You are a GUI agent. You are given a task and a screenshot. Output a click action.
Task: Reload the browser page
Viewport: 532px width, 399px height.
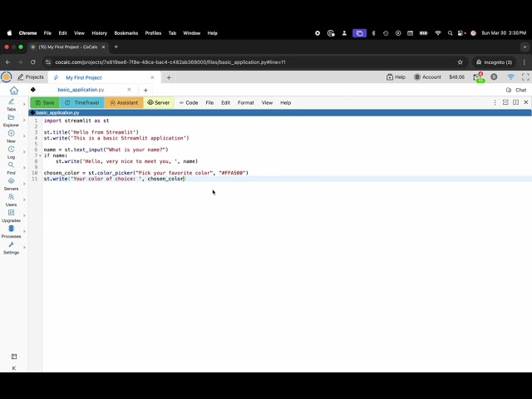[33, 62]
